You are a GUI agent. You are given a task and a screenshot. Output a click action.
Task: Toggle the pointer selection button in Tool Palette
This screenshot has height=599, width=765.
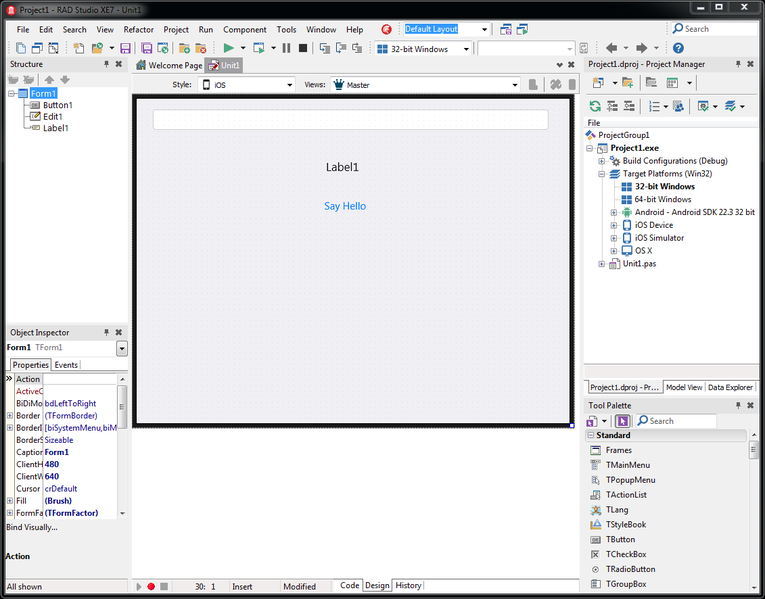coord(622,421)
